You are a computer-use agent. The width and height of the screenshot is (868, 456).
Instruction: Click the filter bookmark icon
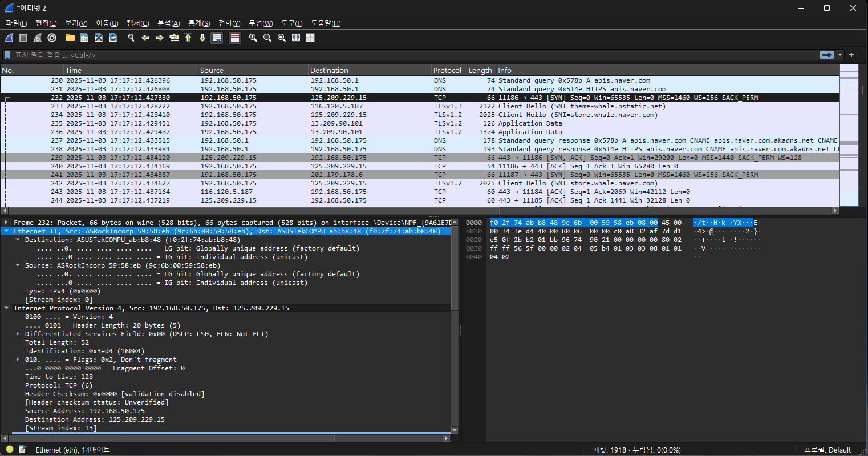click(7, 55)
